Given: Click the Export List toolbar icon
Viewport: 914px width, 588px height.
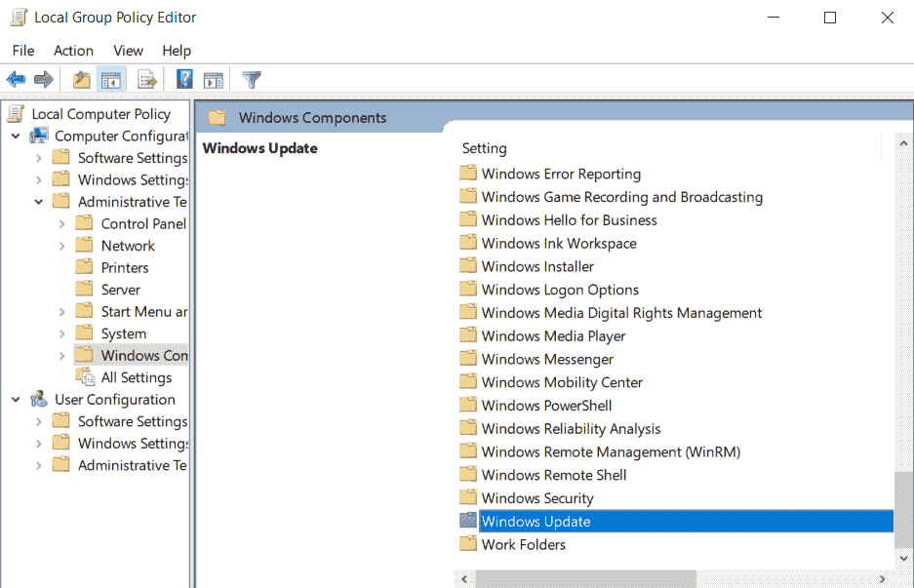Looking at the screenshot, I should pos(147,80).
